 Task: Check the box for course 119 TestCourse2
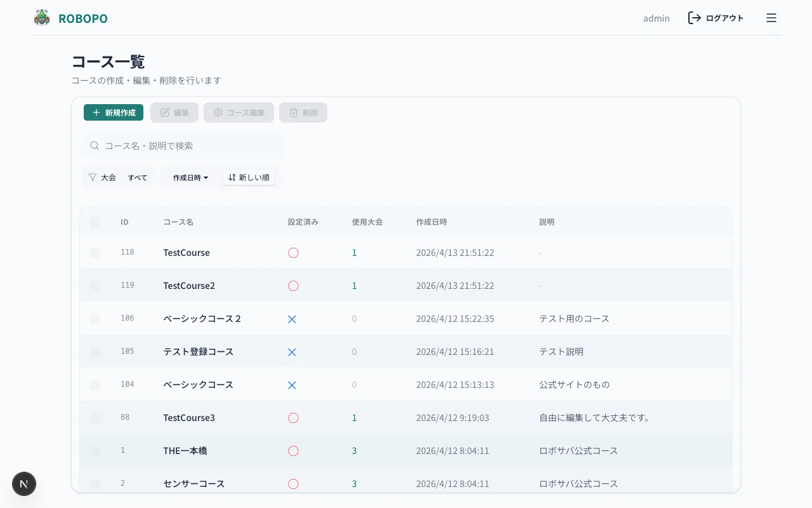click(95, 286)
